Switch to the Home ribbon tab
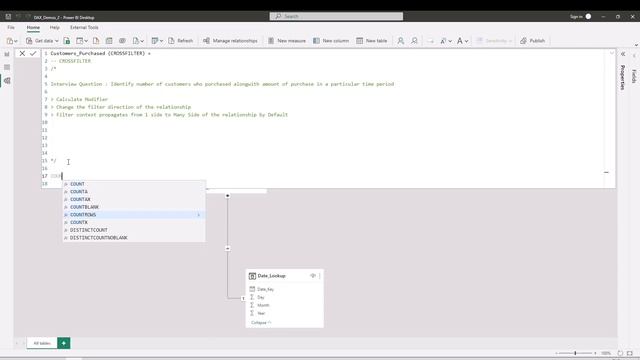Screen dimensions: 640x360 [x=33, y=27]
